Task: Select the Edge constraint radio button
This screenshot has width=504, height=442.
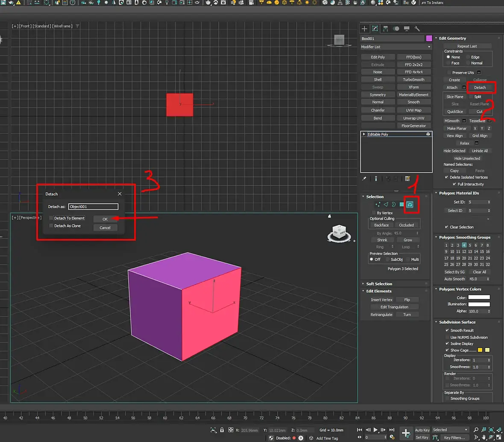Action: point(469,57)
